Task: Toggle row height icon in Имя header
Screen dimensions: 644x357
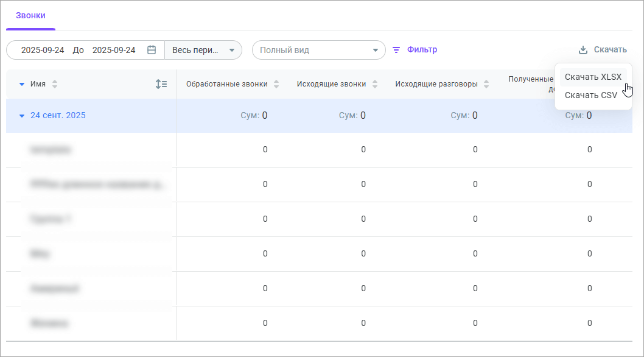Action: [x=161, y=85]
